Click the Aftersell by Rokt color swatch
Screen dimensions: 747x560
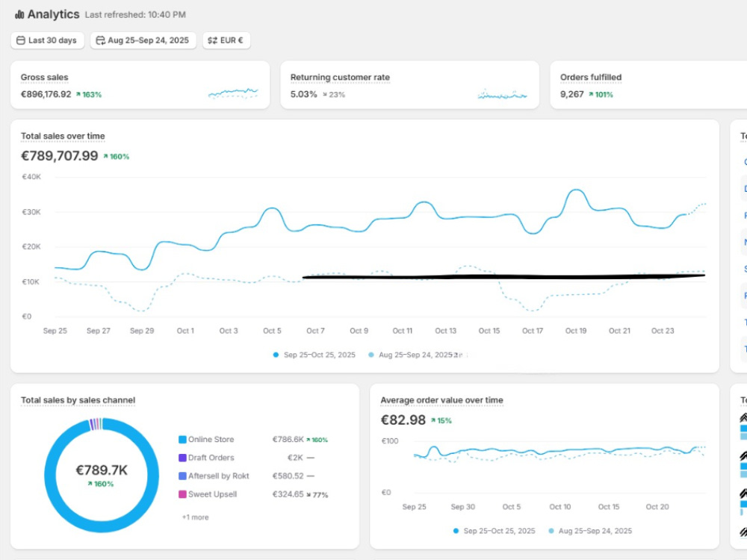(x=182, y=476)
